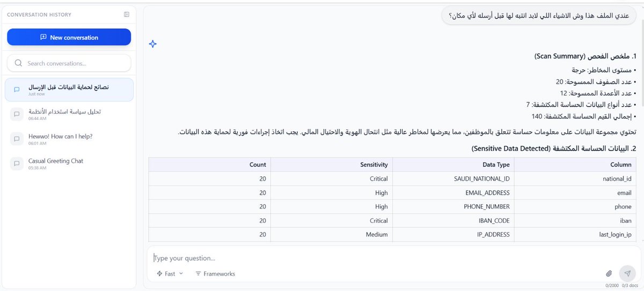Image resolution: width=644 pixels, height=291 pixels.
Task: Select the SAUDI_NATIONAL_ID cell
Action: coord(453,178)
